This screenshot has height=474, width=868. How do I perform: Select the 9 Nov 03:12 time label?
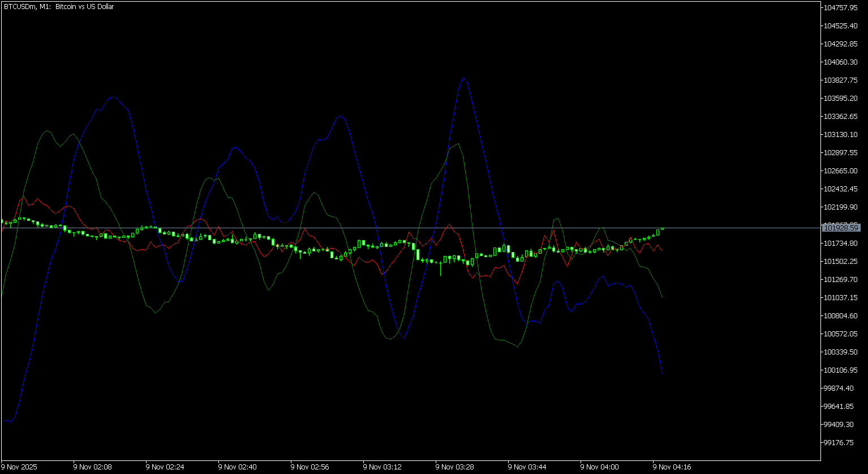click(382, 467)
